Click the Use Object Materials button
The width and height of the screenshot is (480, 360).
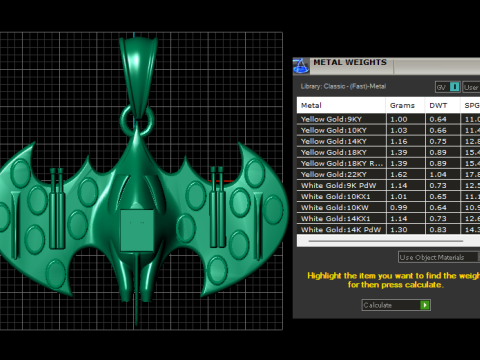(439, 257)
